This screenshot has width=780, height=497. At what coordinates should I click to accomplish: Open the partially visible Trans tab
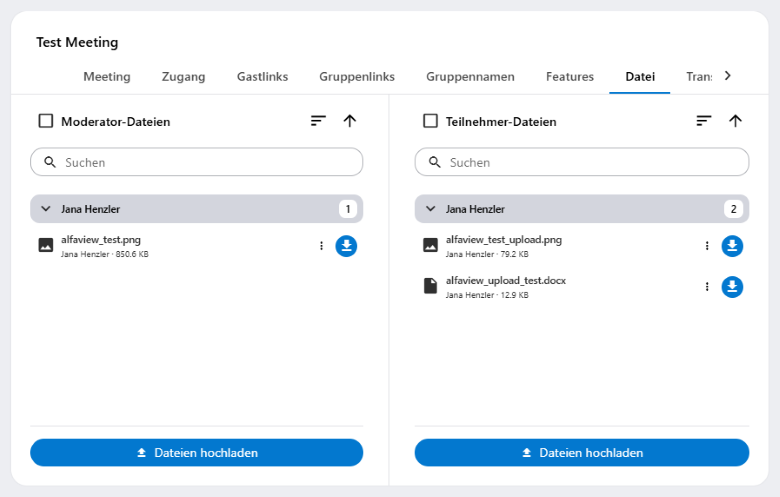pyautogui.click(x=699, y=77)
